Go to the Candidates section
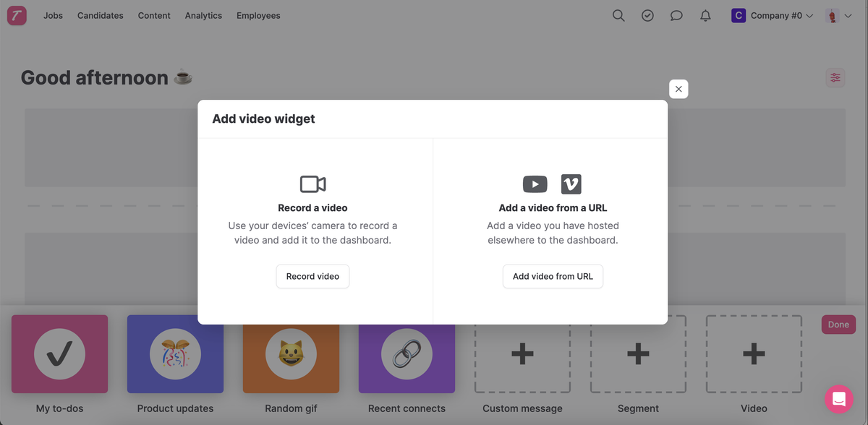Screen dimensions: 868x425 (101, 15)
